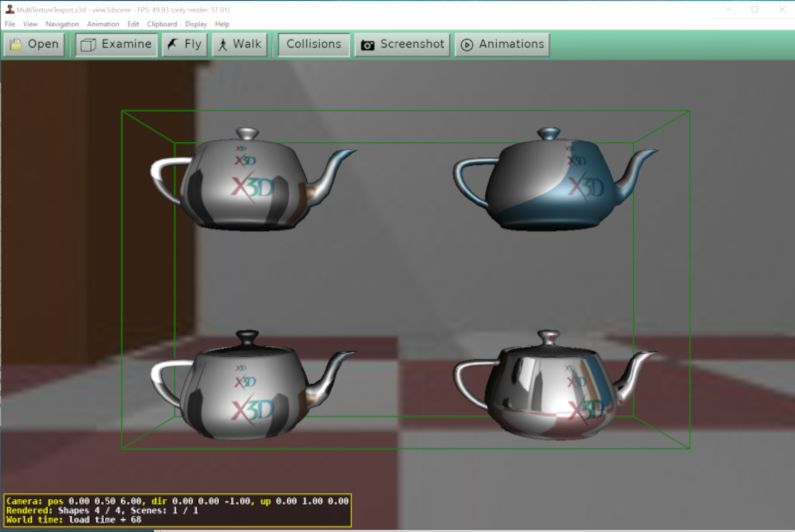This screenshot has height=532, width=795.
Task: Open the File menu
Action: [x=10, y=24]
